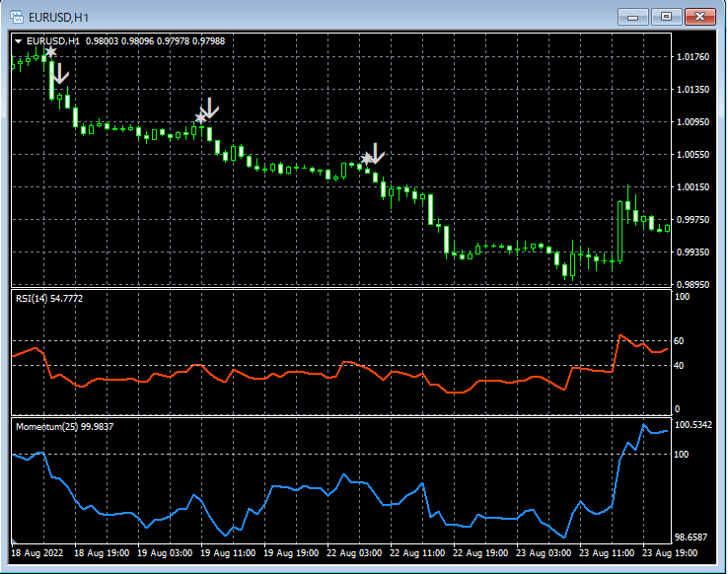Click the 23 Aug 19:00 time label
The height and width of the screenshot is (574, 728).
tap(670, 553)
